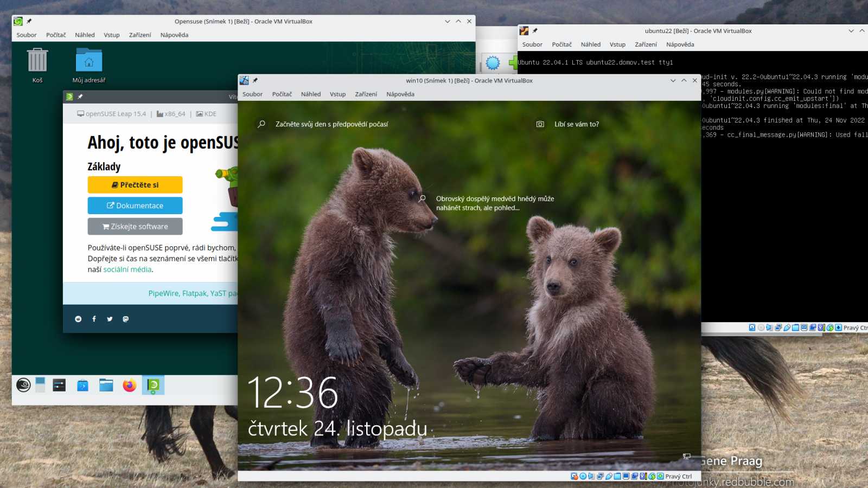The width and height of the screenshot is (868, 488).
Task: Click optical drive indicator in win10 status bar
Action: (x=583, y=476)
